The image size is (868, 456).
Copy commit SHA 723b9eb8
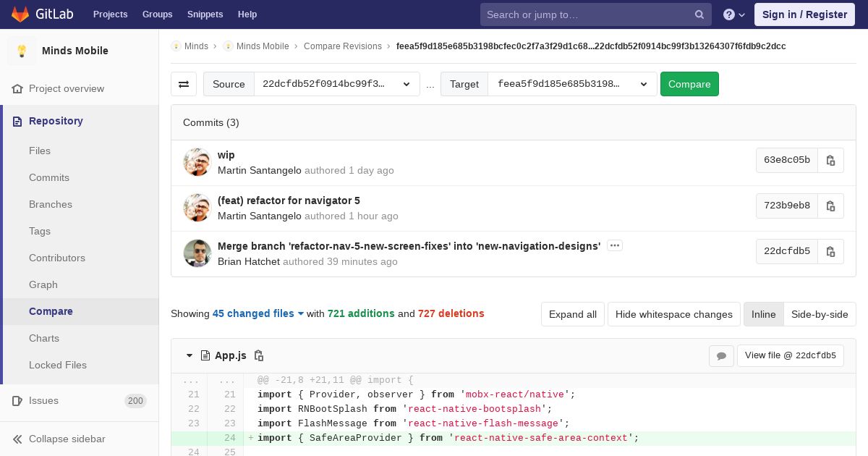(x=830, y=206)
